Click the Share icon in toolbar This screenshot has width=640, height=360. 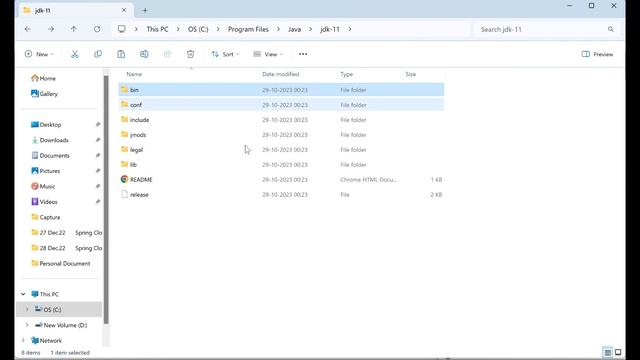(x=167, y=54)
